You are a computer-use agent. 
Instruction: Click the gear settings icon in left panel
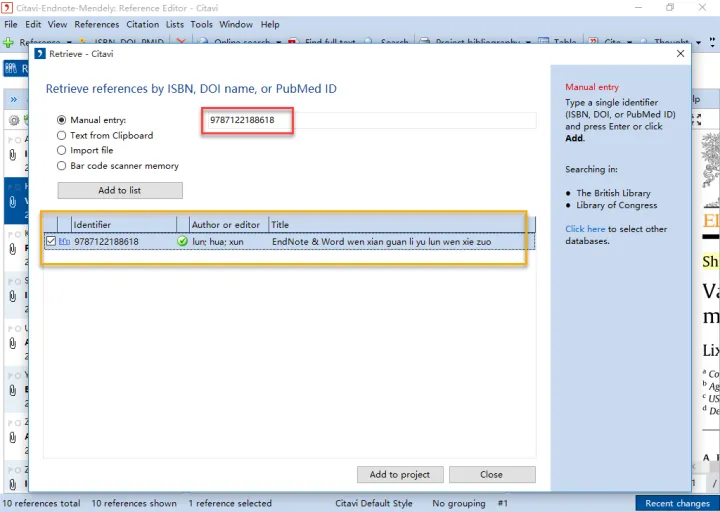point(14,120)
